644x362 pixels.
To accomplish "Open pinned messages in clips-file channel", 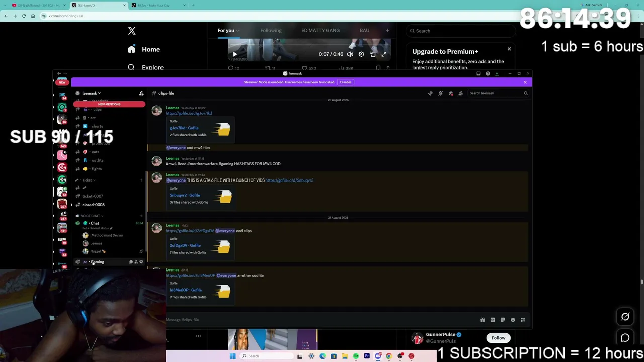I will [x=450, y=93].
